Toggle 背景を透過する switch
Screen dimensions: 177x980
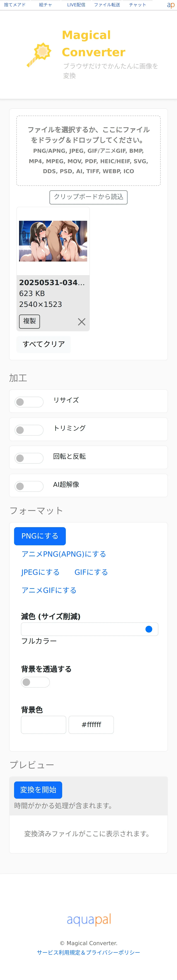(35, 682)
